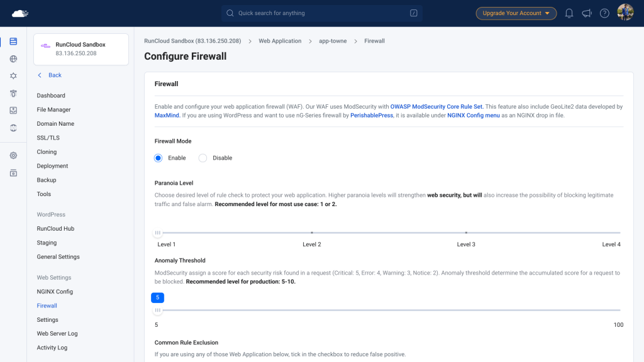Select the Enable firewall mode radio

[x=158, y=158]
